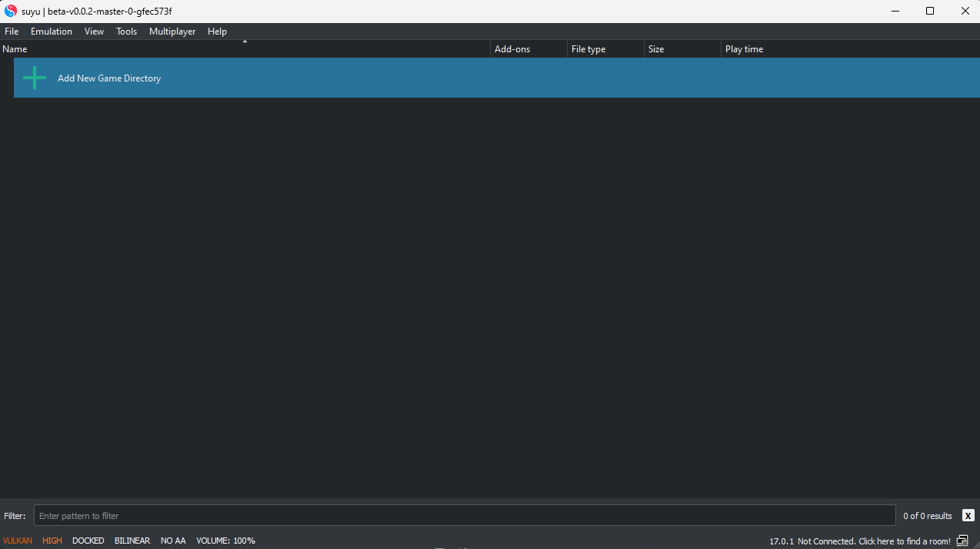The height and width of the screenshot is (549, 980).
Task: Clear the filter with the X button
Action: pos(968,515)
